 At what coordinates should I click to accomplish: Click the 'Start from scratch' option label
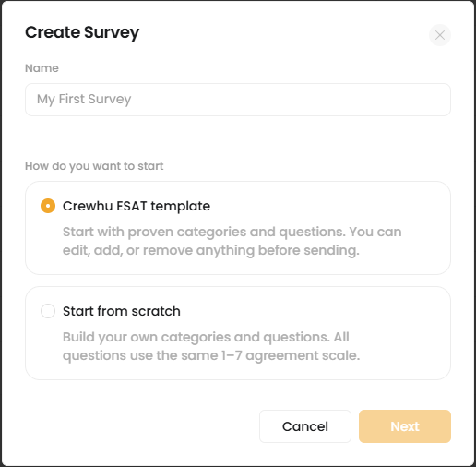click(x=122, y=311)
